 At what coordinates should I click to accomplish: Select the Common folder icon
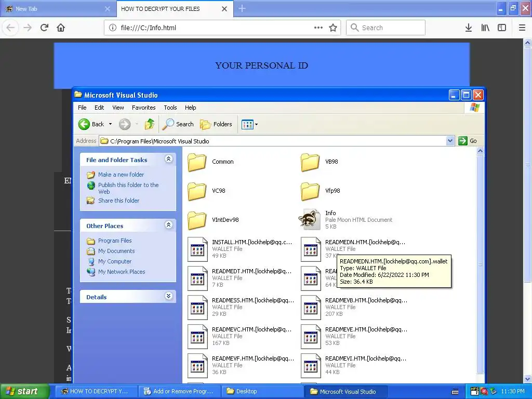point(197,162)
